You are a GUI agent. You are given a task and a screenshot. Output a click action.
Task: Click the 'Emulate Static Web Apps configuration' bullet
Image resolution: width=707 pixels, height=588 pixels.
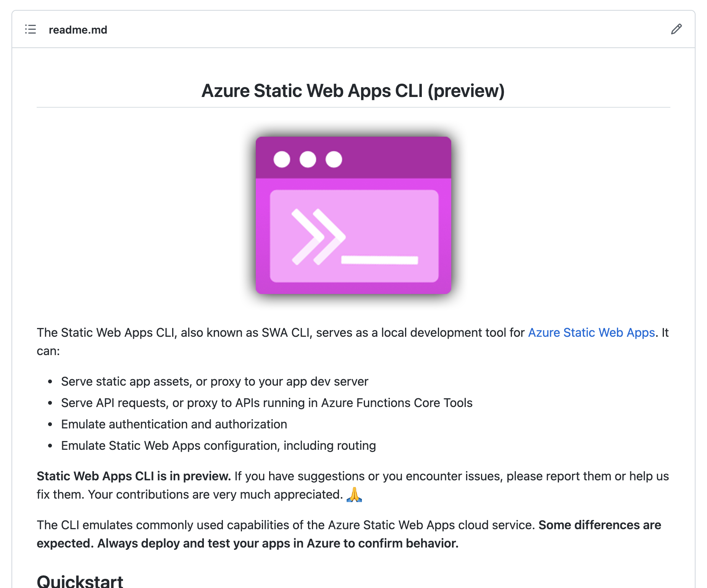(218, 446)
